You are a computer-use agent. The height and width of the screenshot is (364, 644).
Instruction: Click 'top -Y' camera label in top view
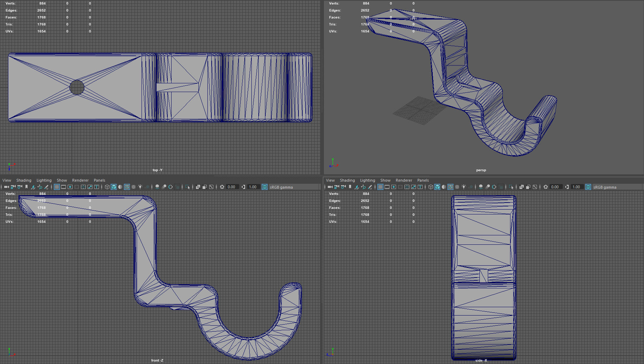pos(158,170)
